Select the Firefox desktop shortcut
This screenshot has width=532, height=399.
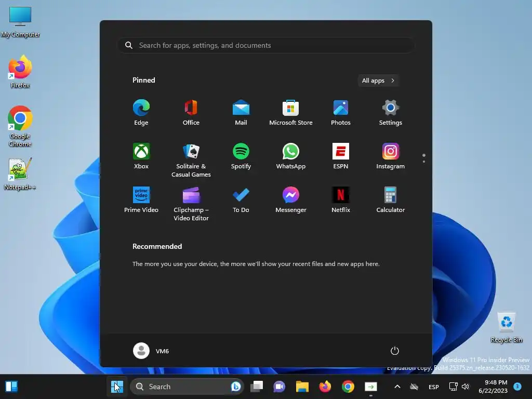click(20, 72)
